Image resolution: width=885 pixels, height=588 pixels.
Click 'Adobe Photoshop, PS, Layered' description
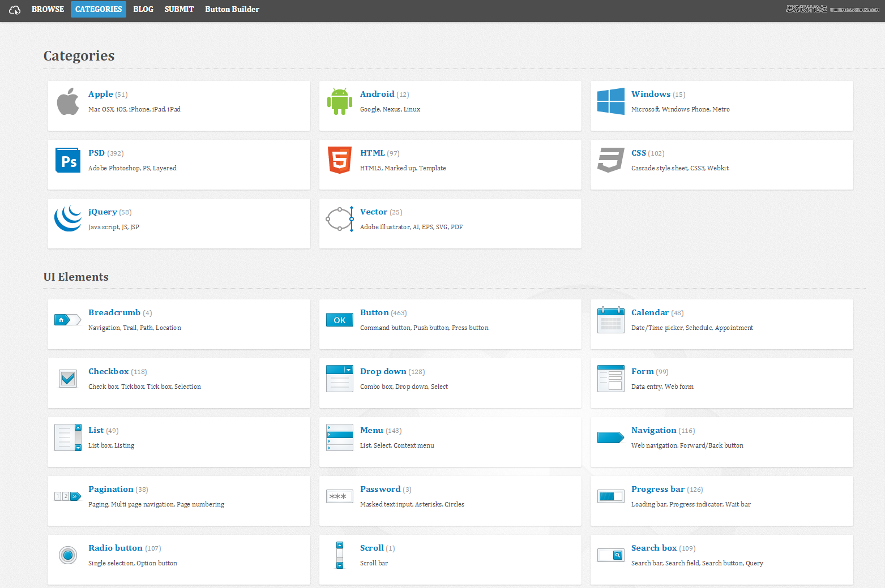(x=132, y=168)
